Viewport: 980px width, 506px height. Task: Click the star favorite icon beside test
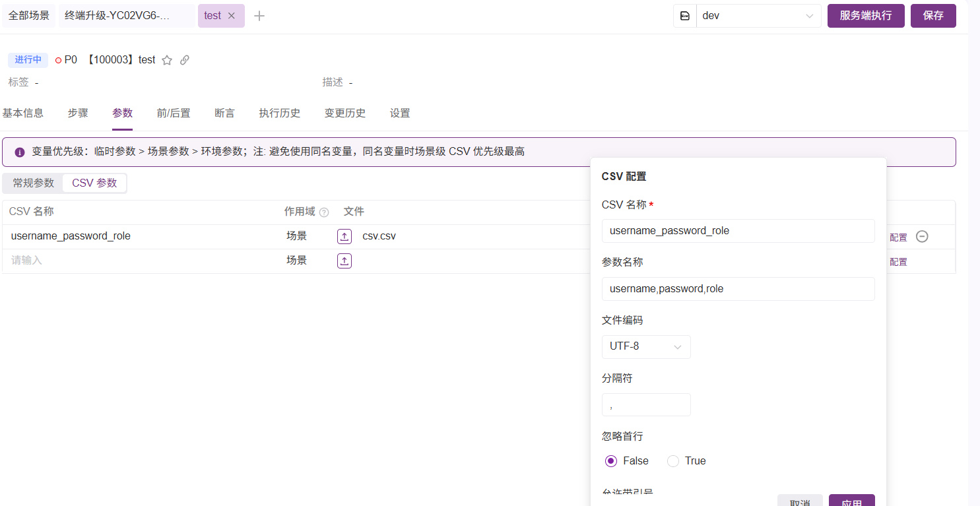coord(167,60)
